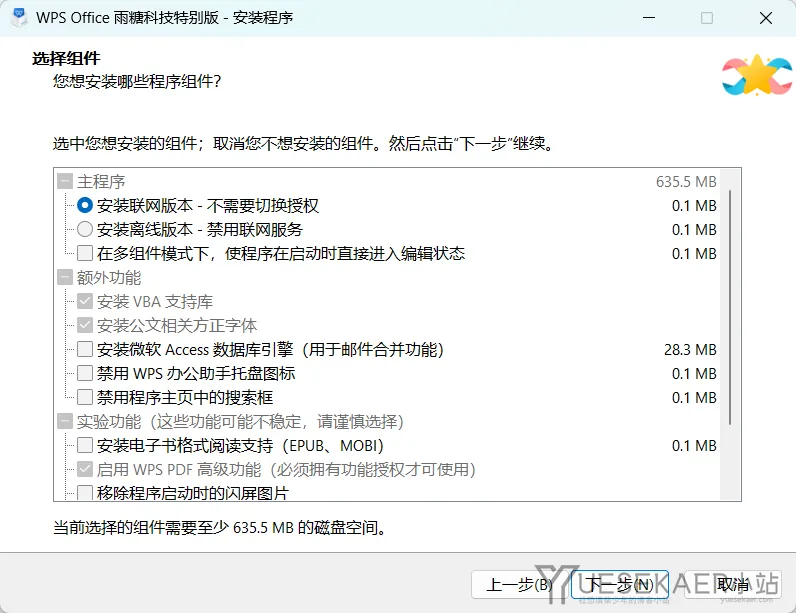Screen dimensions: 796x613
Task: Click the 取消 cancel button
Action: click(x=733, y=585)
